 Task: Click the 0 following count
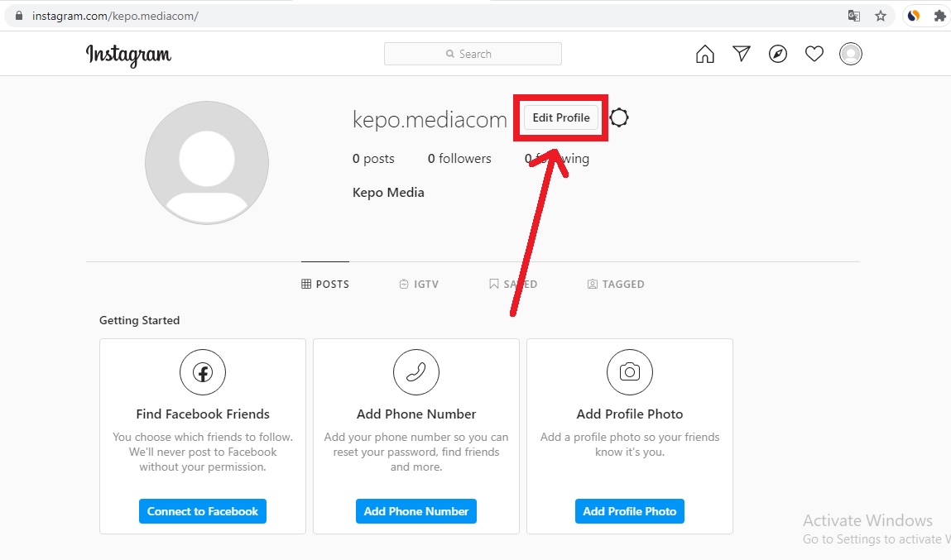[x=557, y=159]
